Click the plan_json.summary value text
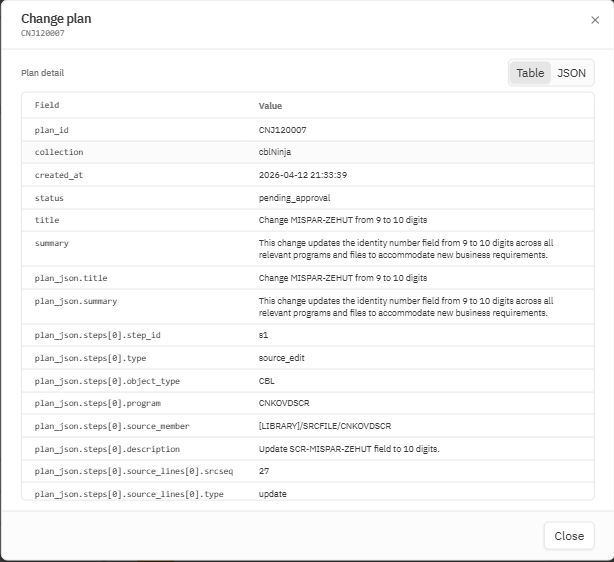The width and height of the screenshot is (614, 562). (x=406, y=307)
